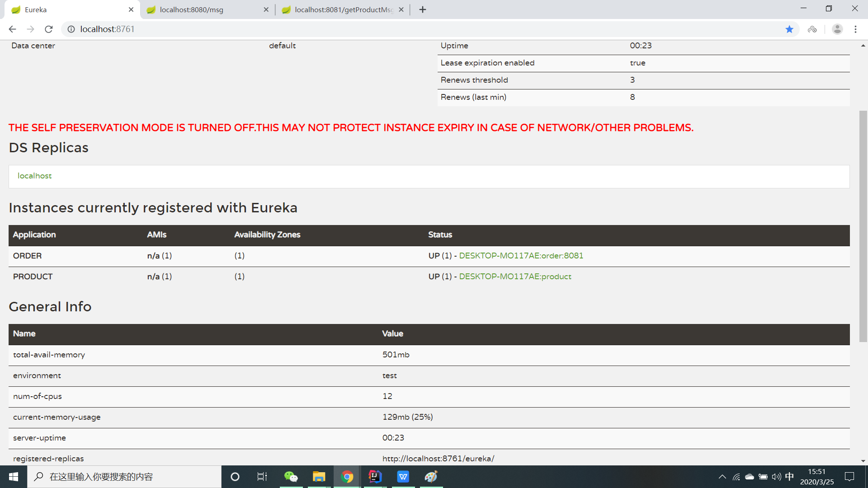Show hidden system tray icons
Screen dimensions: 868x488
click(722, 477)
